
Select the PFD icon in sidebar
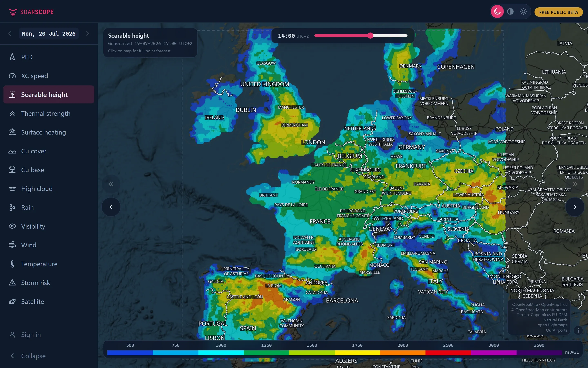coord(12,57)
